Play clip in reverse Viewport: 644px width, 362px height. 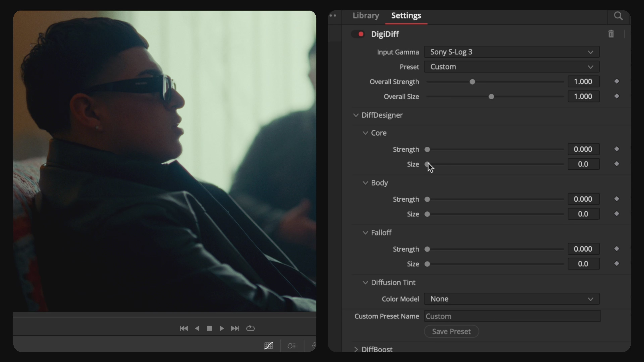[x=197, y=328]
